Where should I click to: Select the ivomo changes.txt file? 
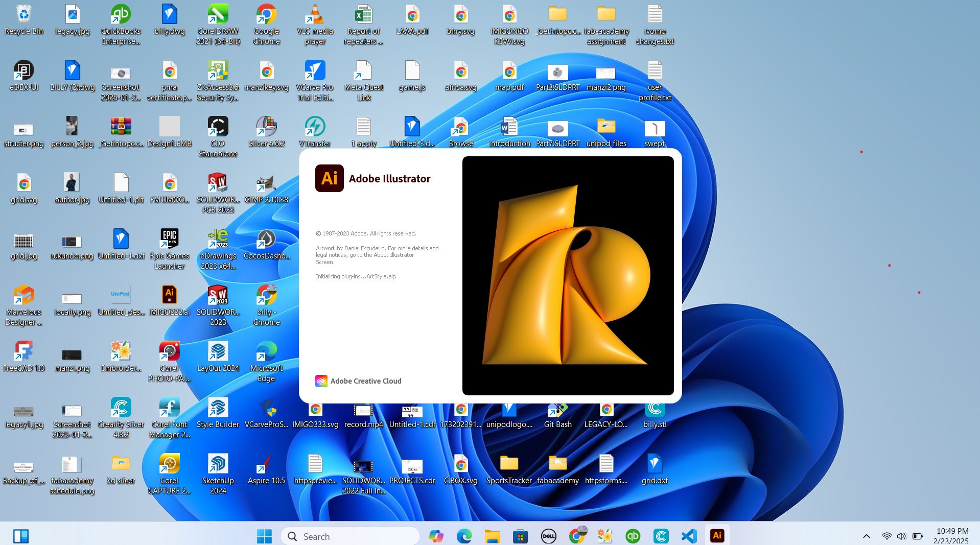click(655, 25)
